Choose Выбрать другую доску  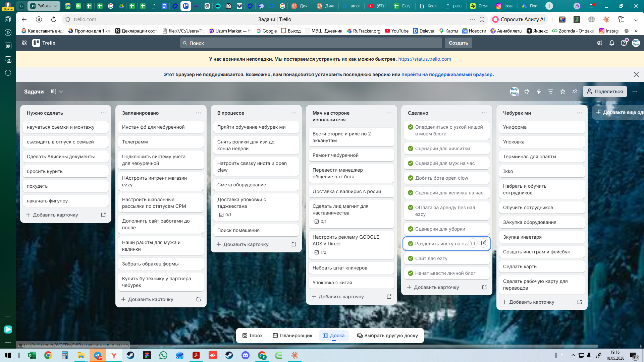tap(387, 336)
